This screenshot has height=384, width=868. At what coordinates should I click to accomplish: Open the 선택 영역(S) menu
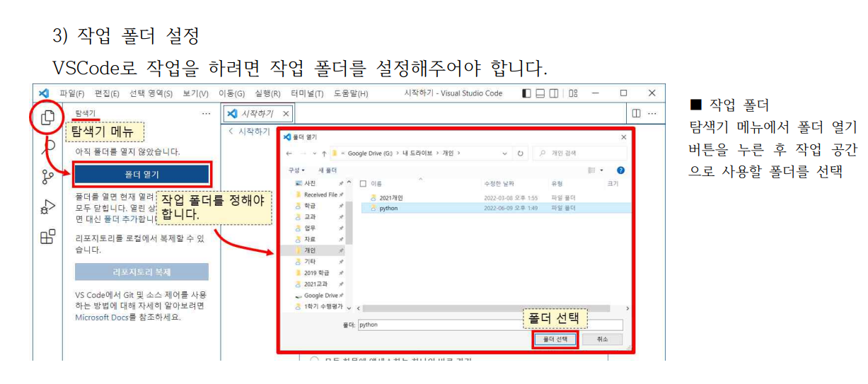(151, 93)
